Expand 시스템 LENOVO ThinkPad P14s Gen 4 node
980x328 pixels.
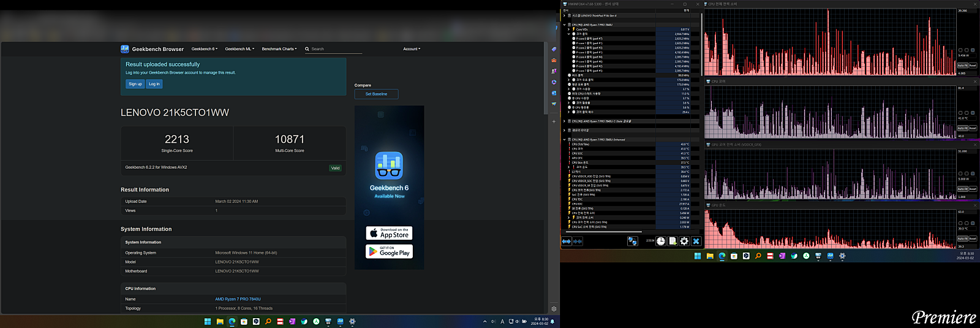point(564,16)
